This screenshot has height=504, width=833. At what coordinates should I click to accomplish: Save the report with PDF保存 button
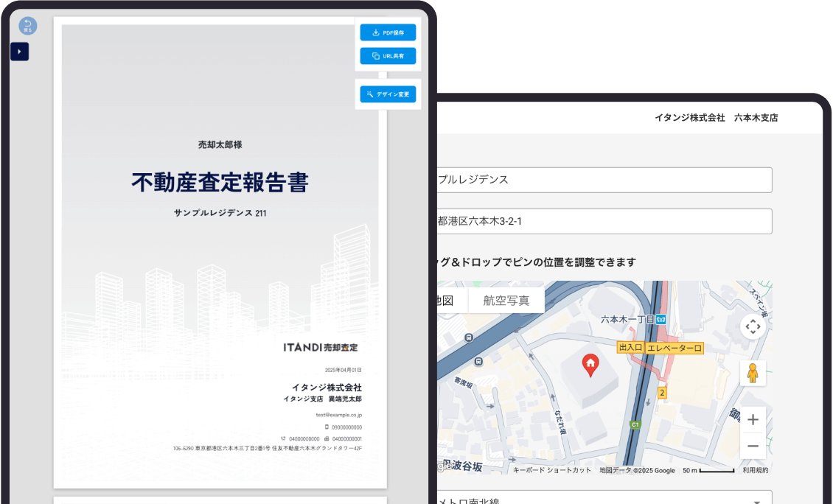click(388, 32)
